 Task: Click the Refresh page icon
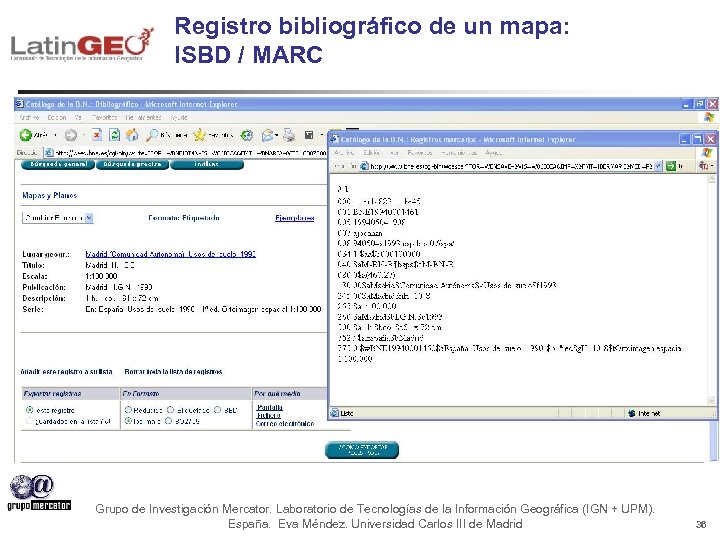[x=114, y=135]
